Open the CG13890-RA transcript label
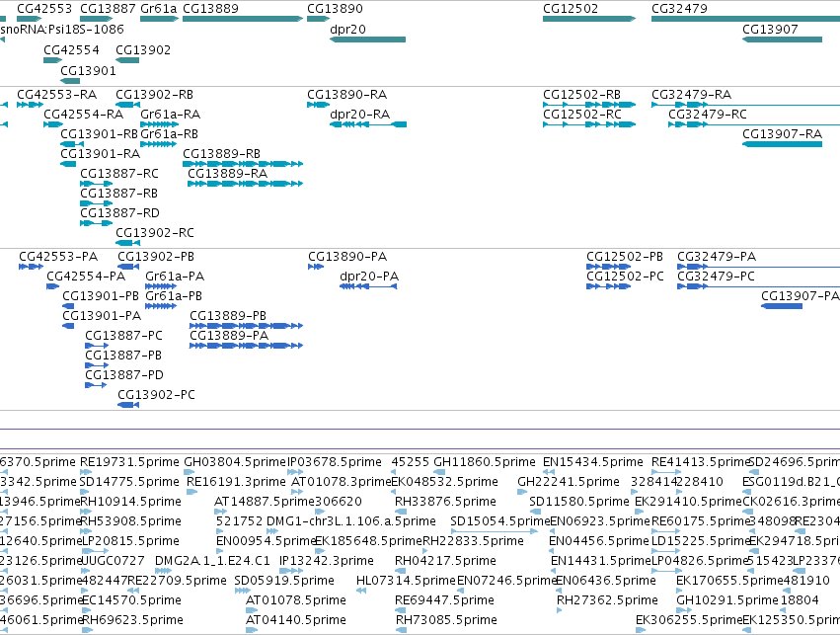This screenshot has width=840, height=635. (347, 95)
